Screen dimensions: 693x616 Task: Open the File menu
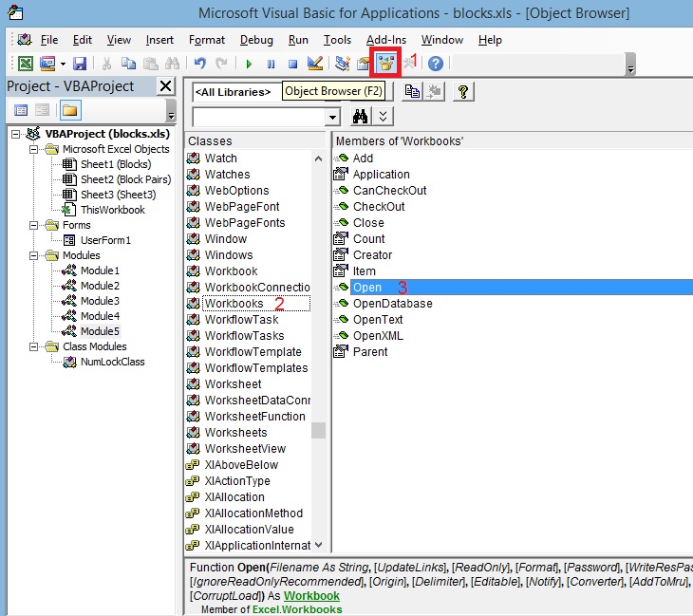point(49,40)
